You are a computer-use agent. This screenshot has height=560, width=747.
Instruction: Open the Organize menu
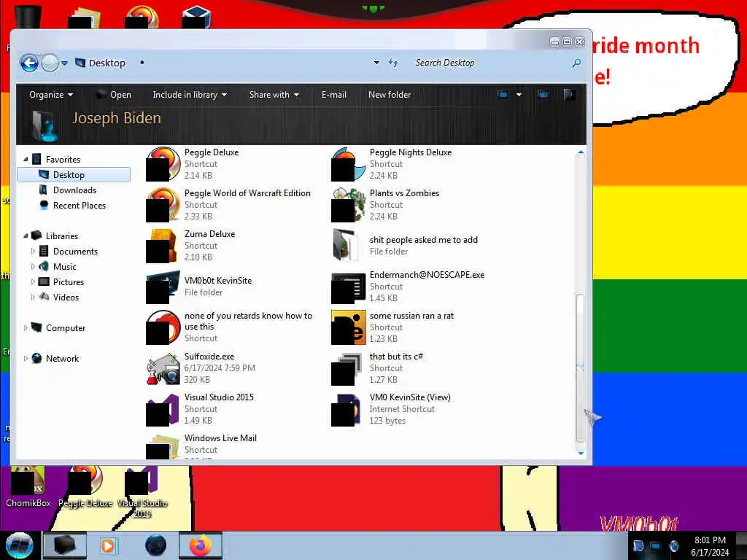point(51,95)
